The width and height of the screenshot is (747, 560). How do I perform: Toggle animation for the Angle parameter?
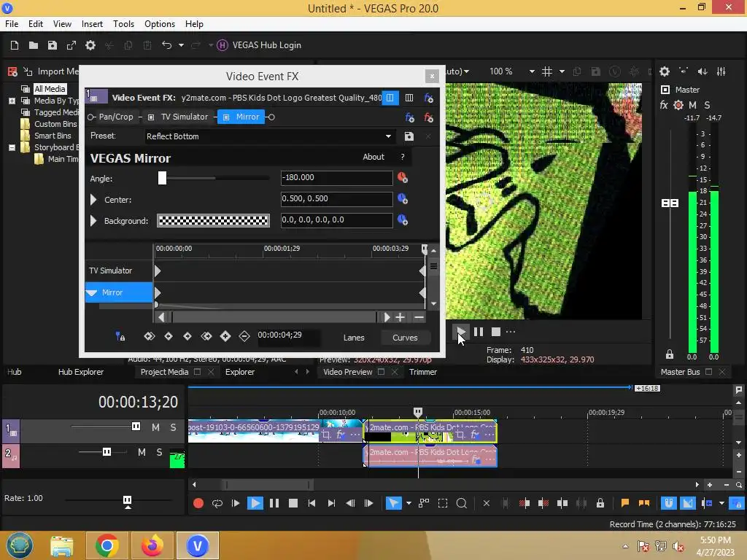point(402,178)
